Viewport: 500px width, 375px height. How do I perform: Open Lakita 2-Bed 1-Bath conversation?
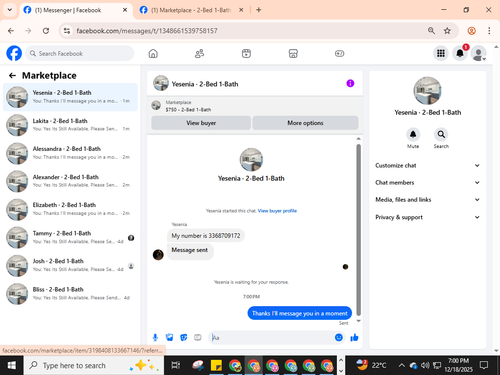pyautogui.click(x=70, y=125)
